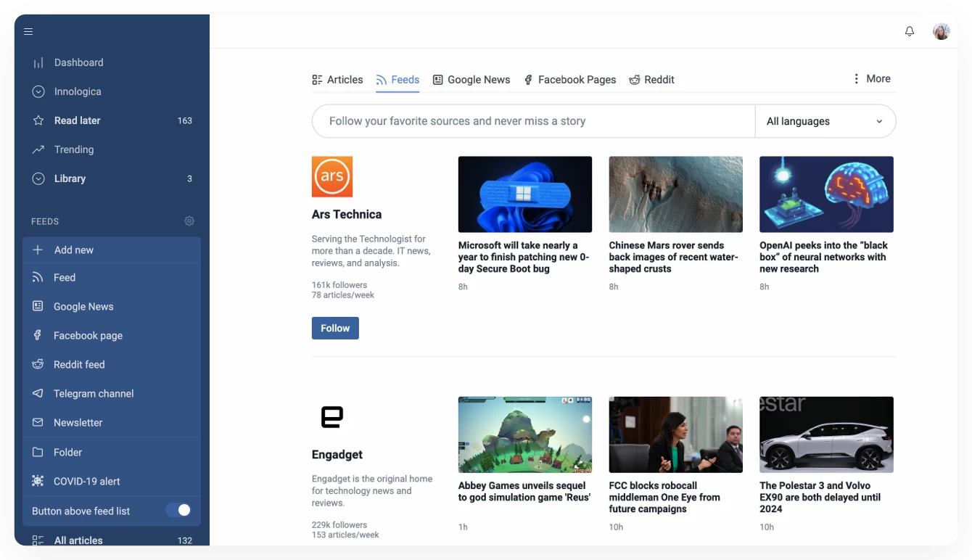Click '229k followers' text
The height and width of the screenshot is (560, 972).
coord(339,525)
